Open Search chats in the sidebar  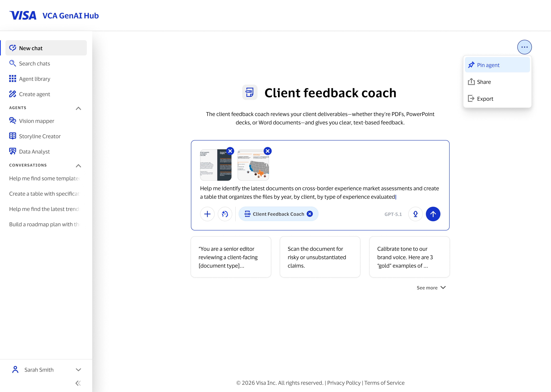tap(46, 64)
